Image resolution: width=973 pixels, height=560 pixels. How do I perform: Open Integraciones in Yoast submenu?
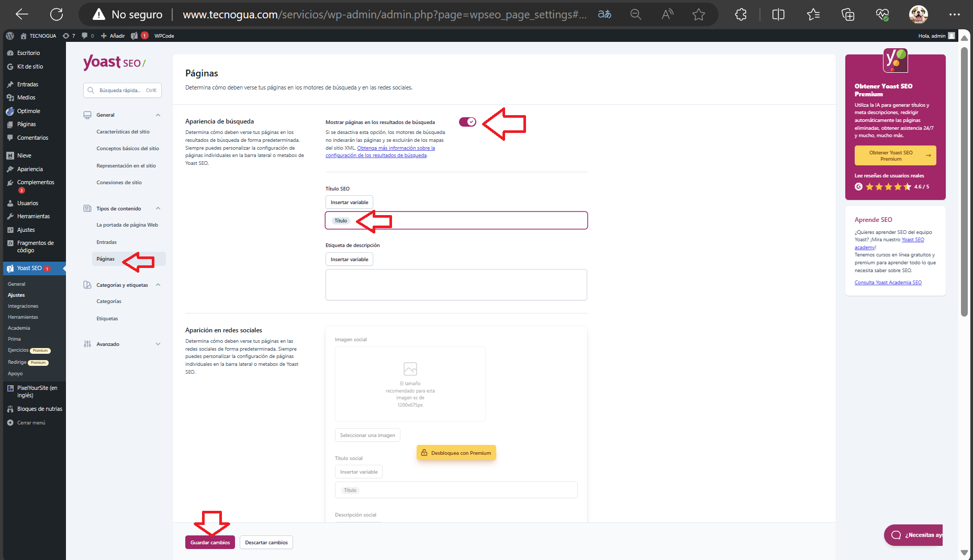[x=23, y=306]
